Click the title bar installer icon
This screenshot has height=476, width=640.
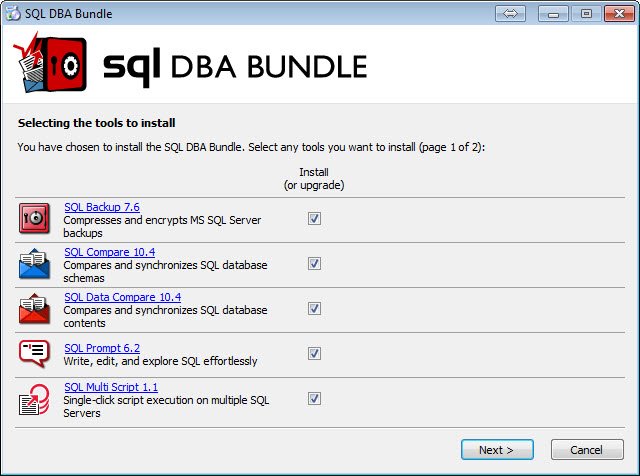13,13
